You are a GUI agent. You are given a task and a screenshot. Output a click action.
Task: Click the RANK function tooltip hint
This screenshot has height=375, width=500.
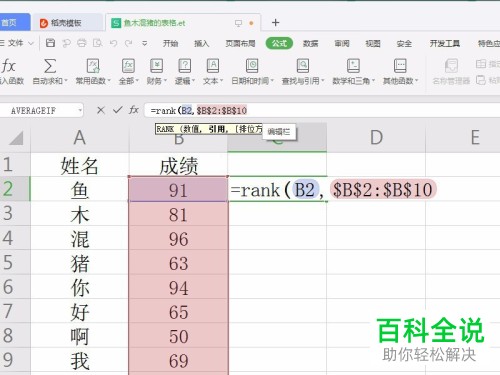[x=209, y=129]
